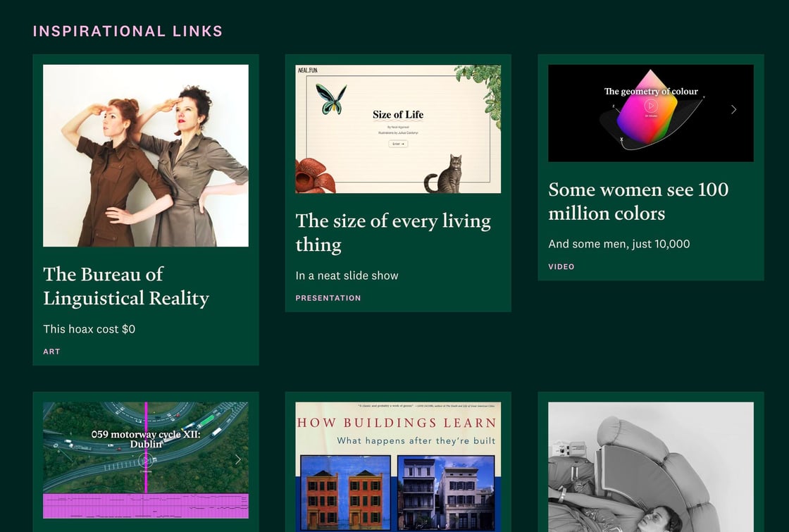Image resolution: width=789 pixels, height=532 pixels.
Task: Select the Some women see 100 million colors title
Action: 638,201
